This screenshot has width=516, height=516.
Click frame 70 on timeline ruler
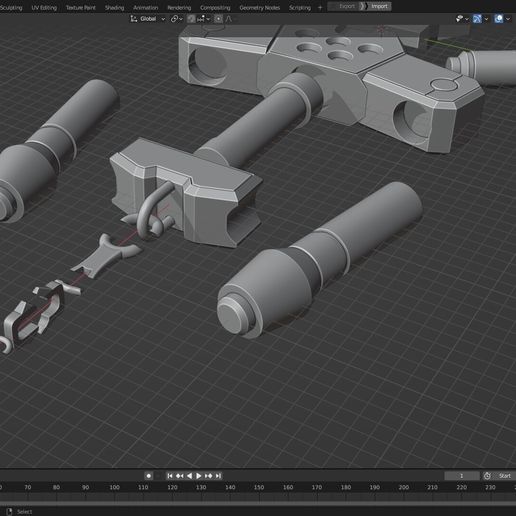pos(28,487)
